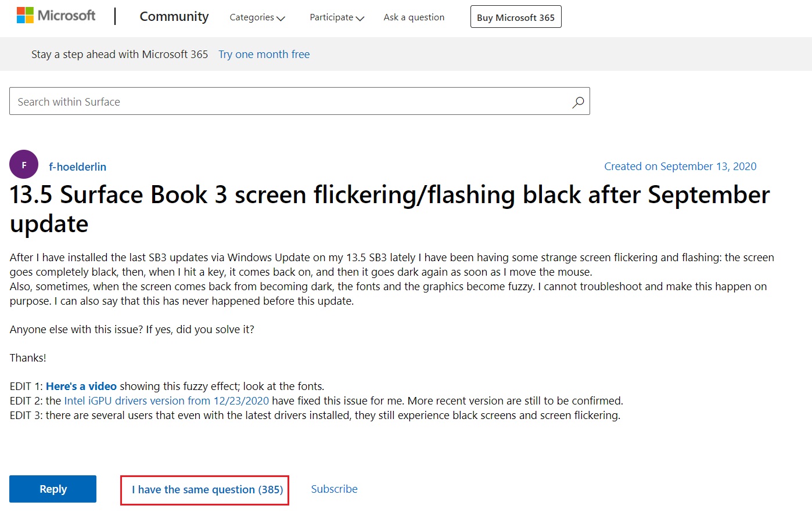Open the Here's a video link
The width and height of the screenshot is (812, 520).
tap(81, 387)
